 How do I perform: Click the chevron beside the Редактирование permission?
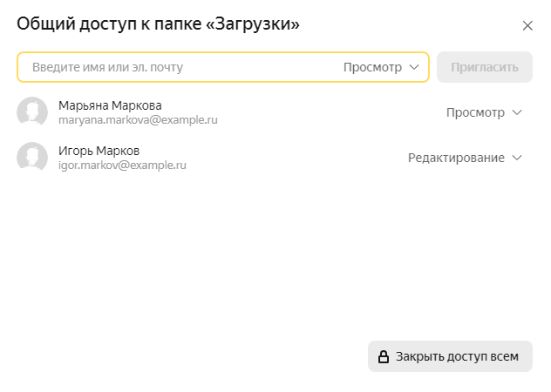(517, 158)
